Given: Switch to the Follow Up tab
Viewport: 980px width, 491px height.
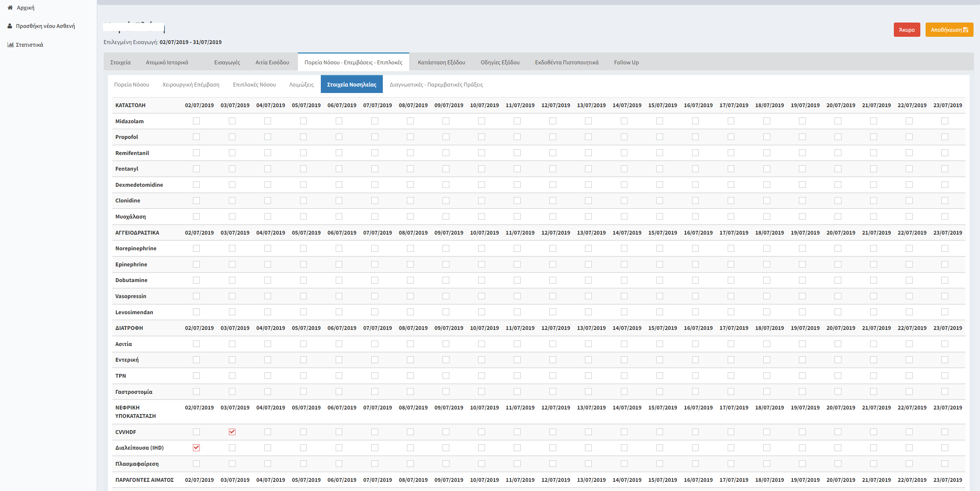Looking at the screenshot, I should [x=626, y=62].
